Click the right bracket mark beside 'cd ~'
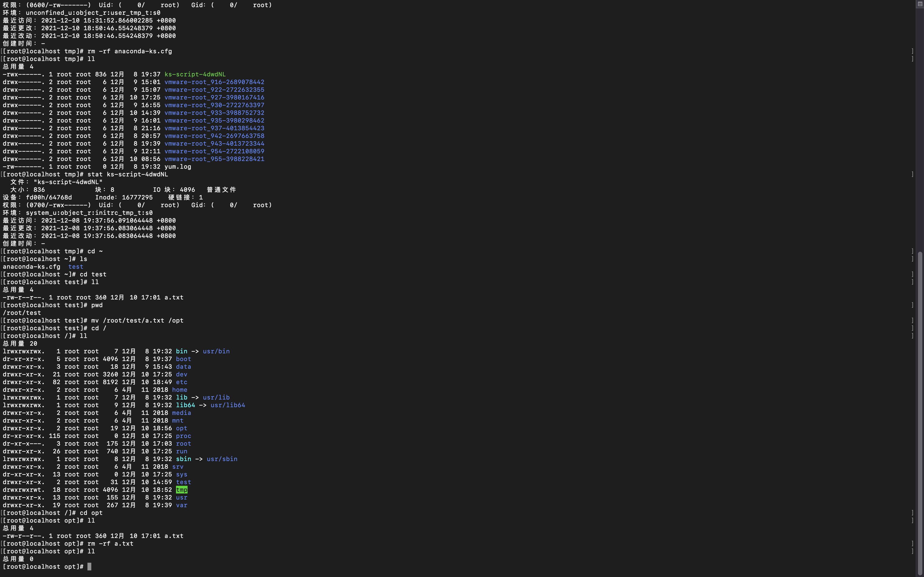 [912, 251]
